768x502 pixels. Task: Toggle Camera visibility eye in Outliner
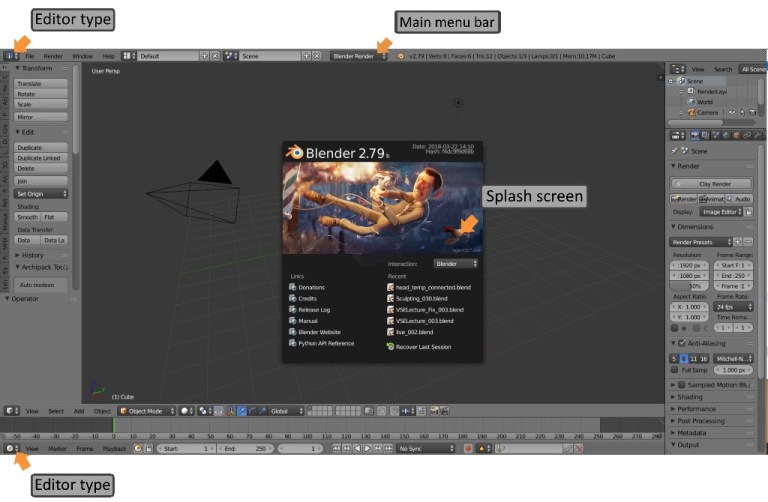pyautogui.click(x=732, y=112)
